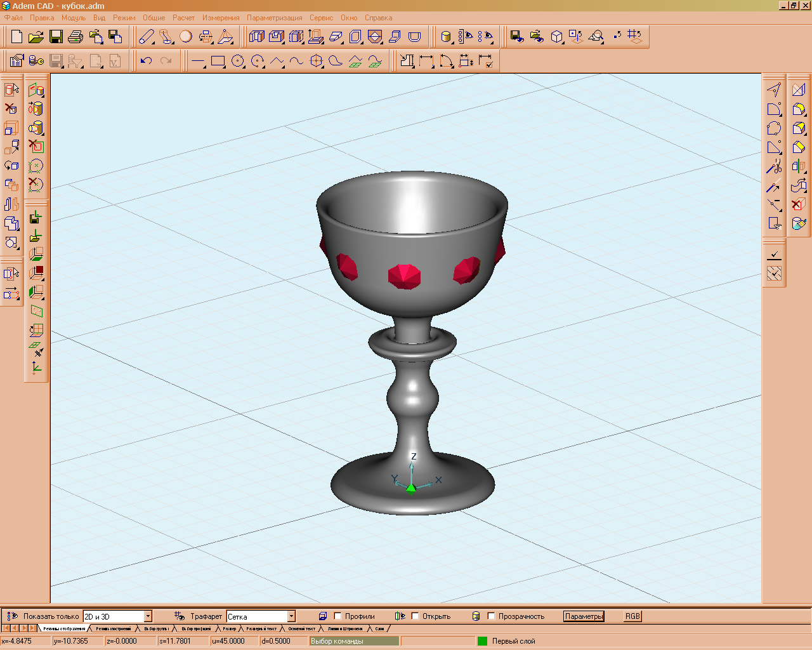Click the Redo arrow icon

click(x=166, y=61)
